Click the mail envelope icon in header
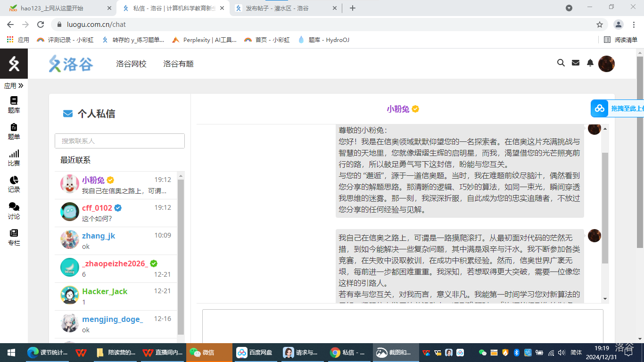 [575, 63]
